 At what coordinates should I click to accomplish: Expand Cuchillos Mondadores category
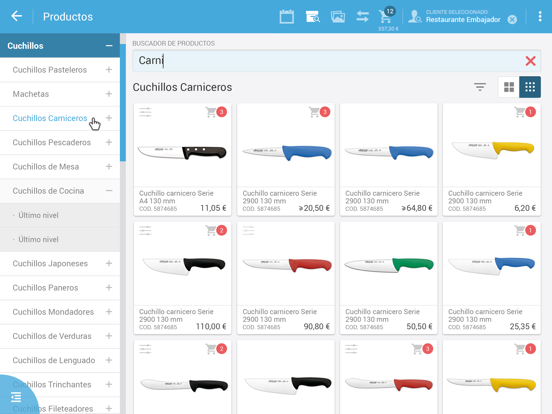(109, 312)
